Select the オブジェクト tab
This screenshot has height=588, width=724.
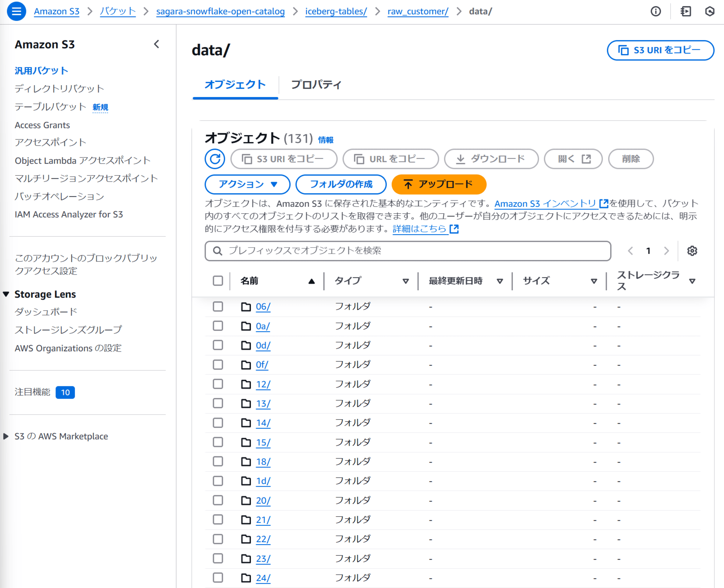tap(235, 85)
